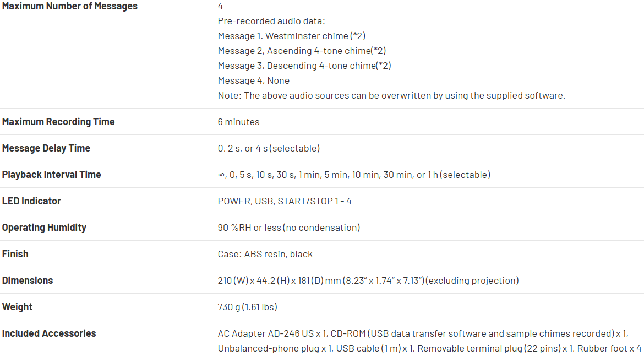This screenshot has height=356, width=644.
Task: Click the Finish row label
Action: [15, 254]
